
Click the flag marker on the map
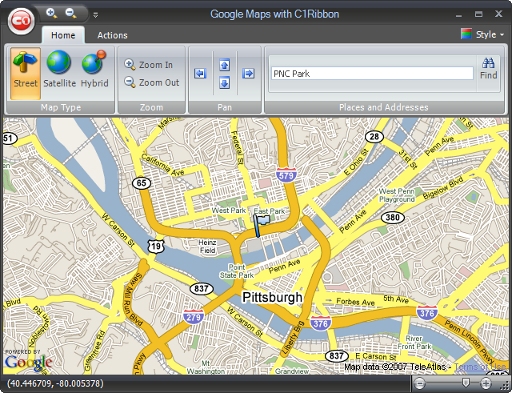pyautogui.click(x=261, y=225)
